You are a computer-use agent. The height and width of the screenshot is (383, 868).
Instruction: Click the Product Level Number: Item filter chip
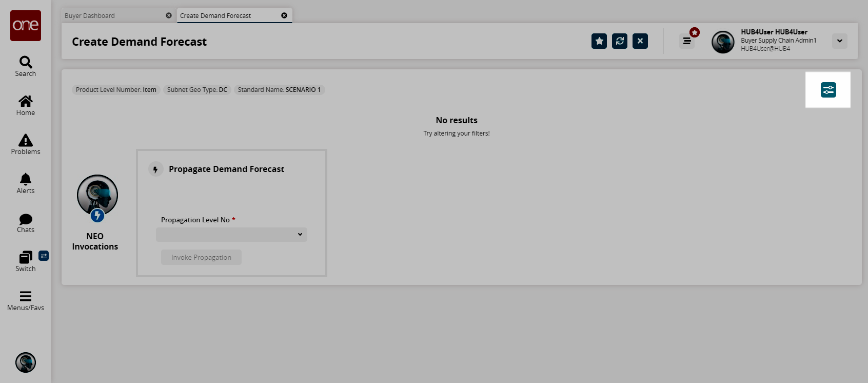pos(116,90)
